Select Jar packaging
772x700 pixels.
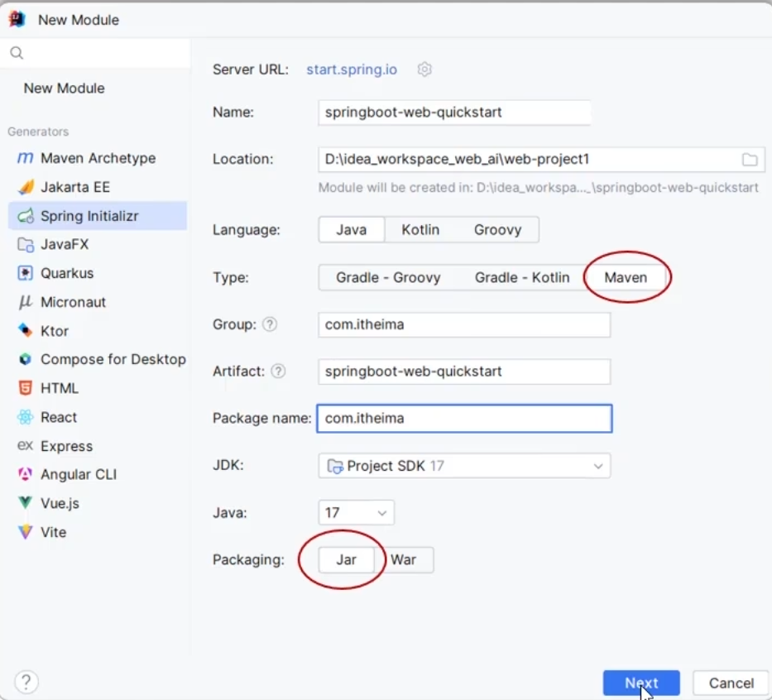[346, 559]
